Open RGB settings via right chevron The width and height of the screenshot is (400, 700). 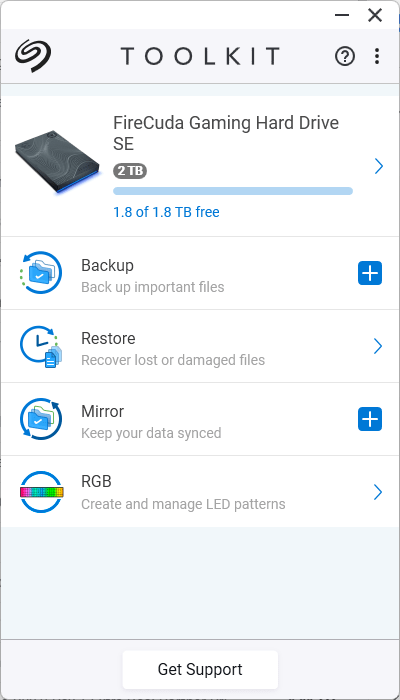pos(378,492)
